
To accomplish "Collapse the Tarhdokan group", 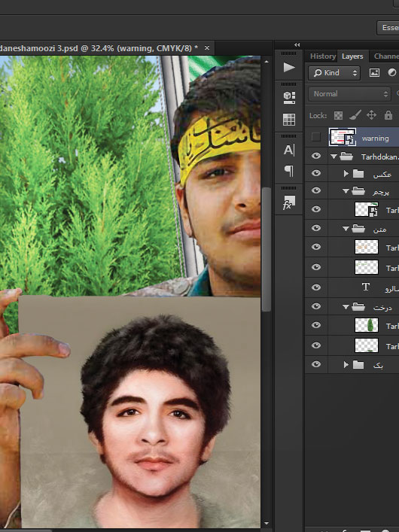I will point(334,157).
